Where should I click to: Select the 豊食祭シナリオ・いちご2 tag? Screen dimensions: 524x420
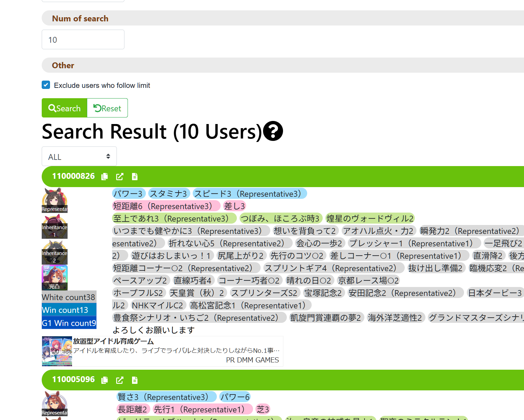coord(199,318)
